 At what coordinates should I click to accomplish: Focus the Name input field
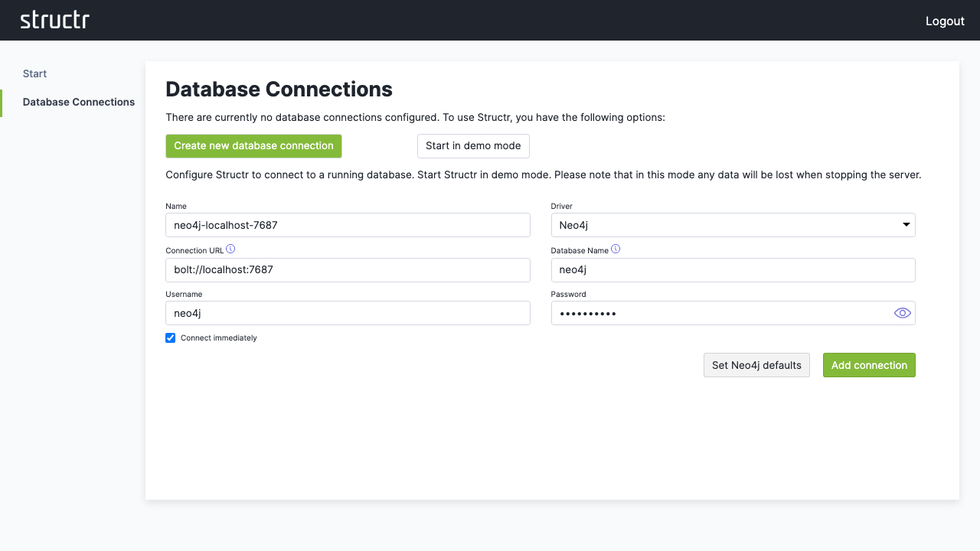click(348, 224)
